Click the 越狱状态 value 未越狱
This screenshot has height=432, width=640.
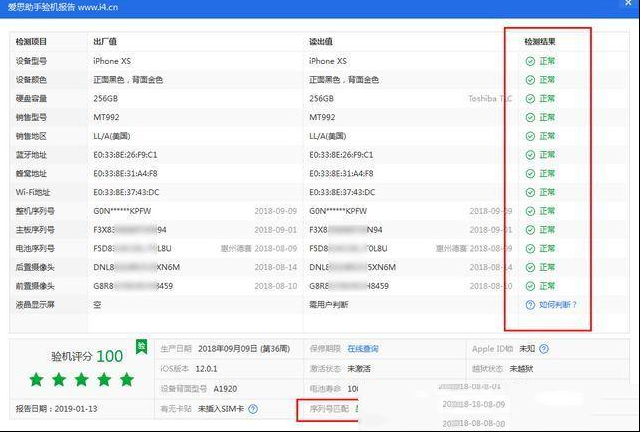click(521, 369)
